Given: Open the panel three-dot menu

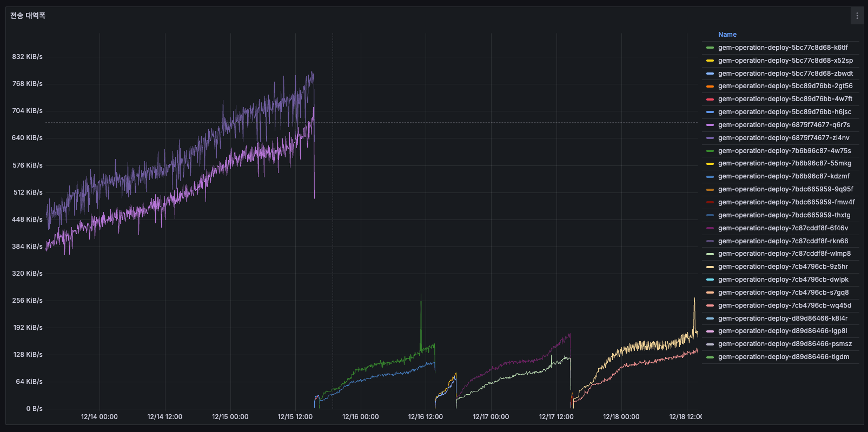Looking at the screenshot, I should point(857,16).
